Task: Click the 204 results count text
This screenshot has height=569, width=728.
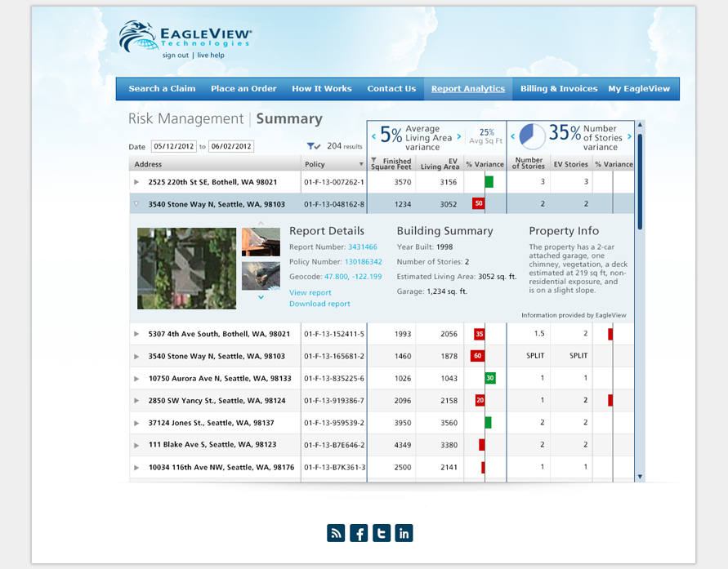Action: coord(345,146)
